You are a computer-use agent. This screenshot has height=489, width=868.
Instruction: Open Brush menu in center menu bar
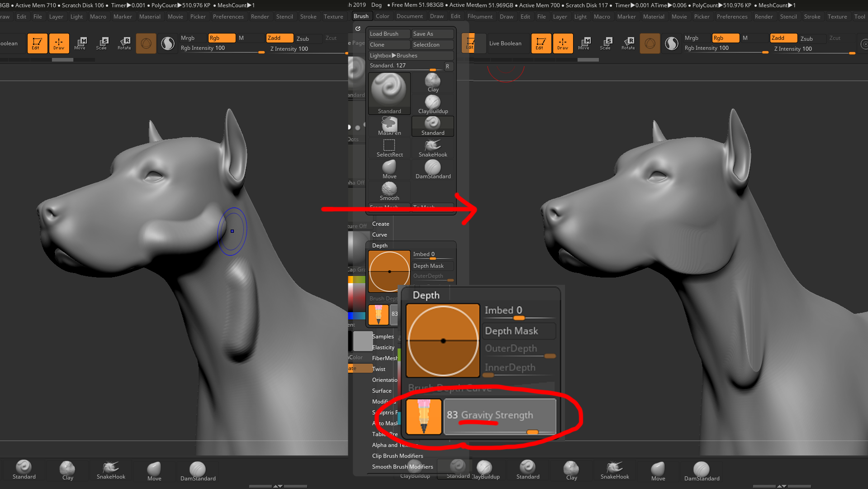tap(361, 16)
